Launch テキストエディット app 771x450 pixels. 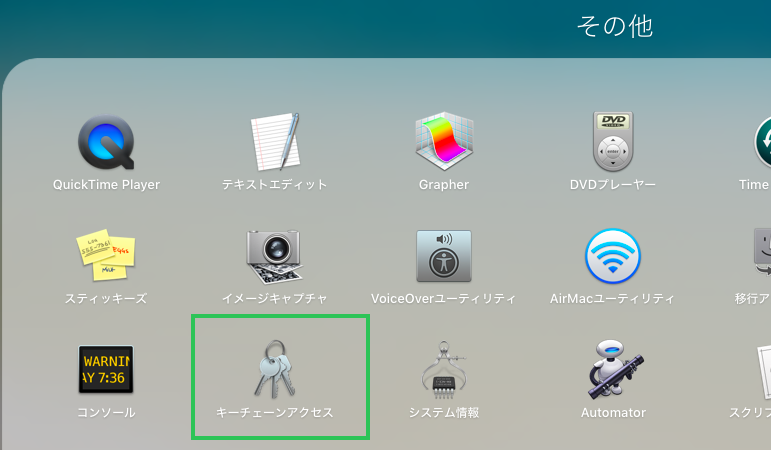point(275,142)
